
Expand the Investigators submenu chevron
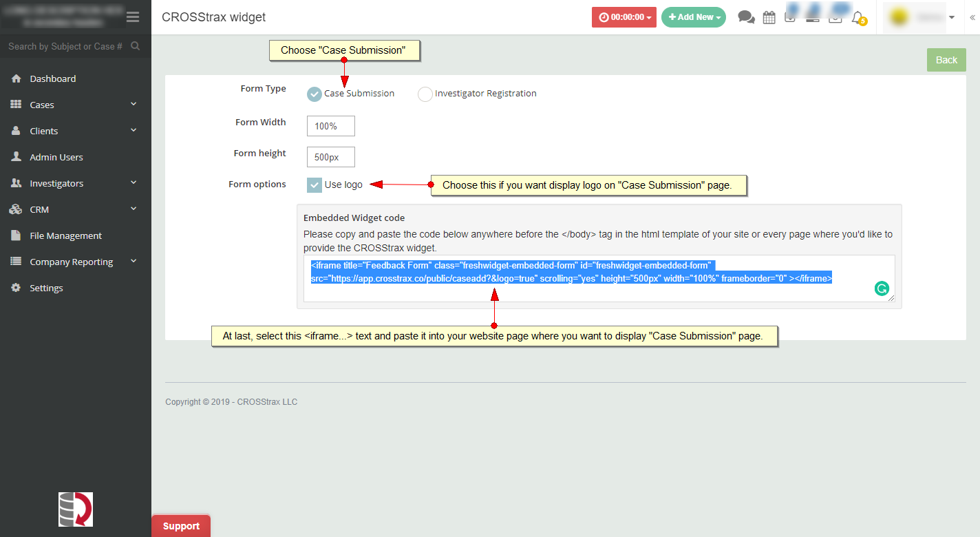point(134,182)
